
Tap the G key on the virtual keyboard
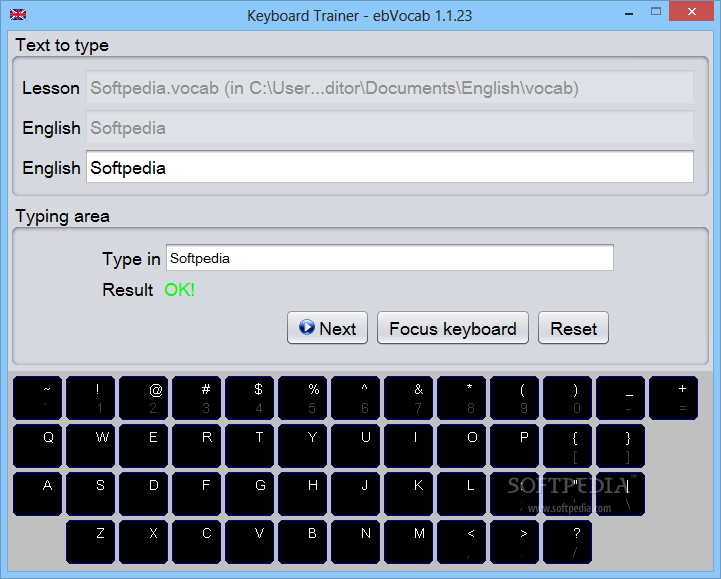[x=250, y=494]
